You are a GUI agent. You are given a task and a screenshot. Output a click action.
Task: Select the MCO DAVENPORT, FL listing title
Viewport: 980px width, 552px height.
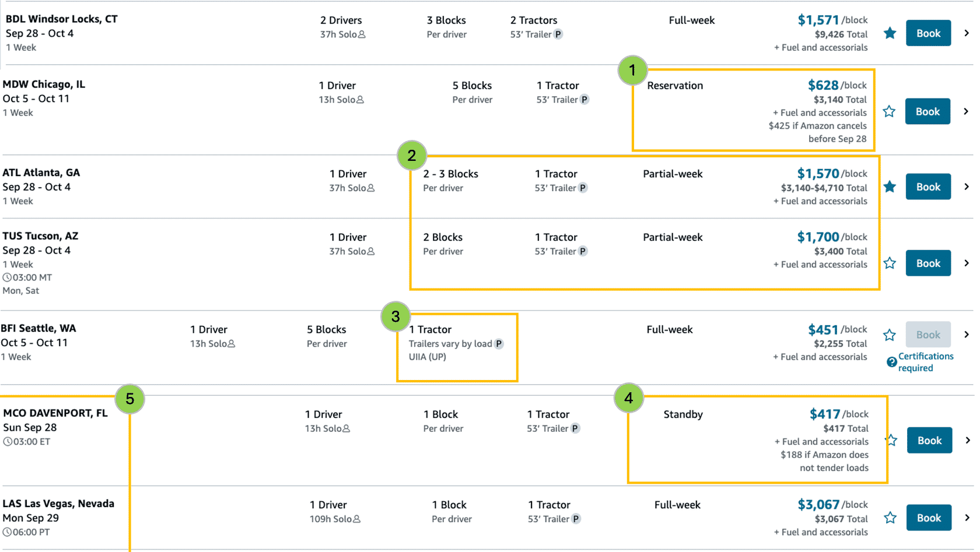pos(55,413)
